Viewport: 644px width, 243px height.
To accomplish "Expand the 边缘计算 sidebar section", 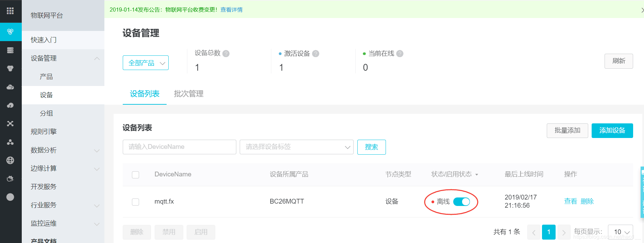I will (97, 169).
